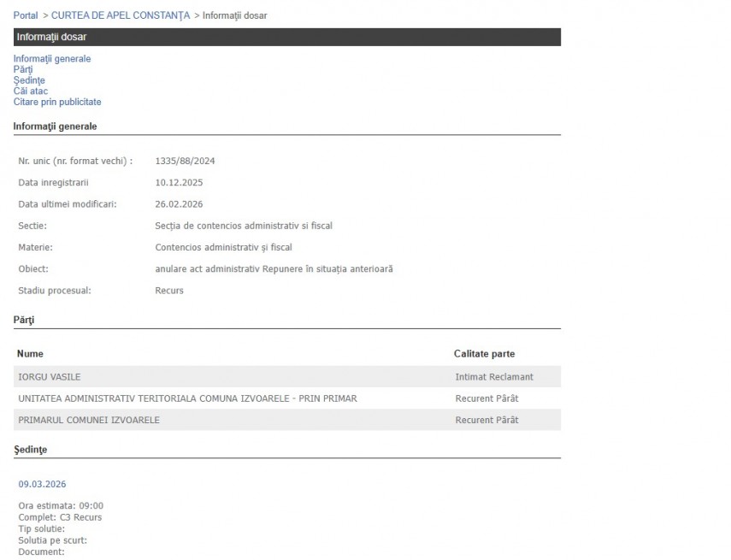Click the Calitate parte column header

tap(484, 353)
